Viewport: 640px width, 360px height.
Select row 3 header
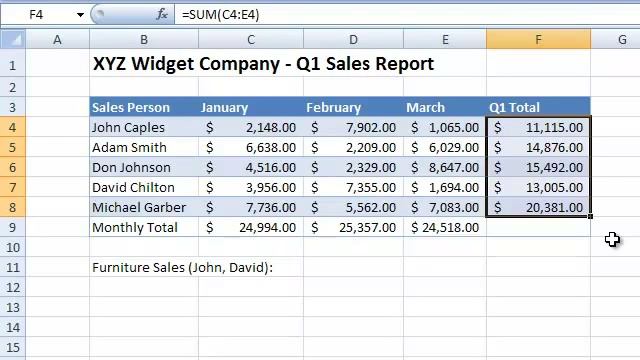13,107
